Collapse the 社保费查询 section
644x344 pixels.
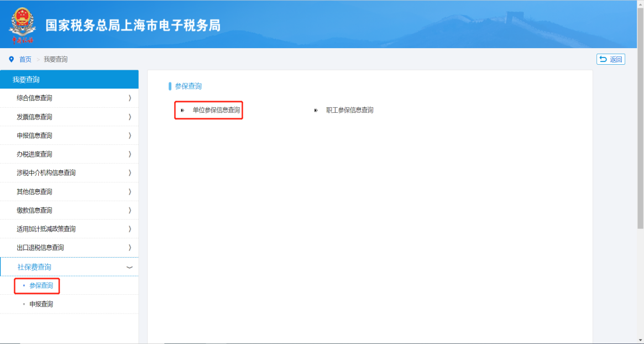click(x=69, y=267)
